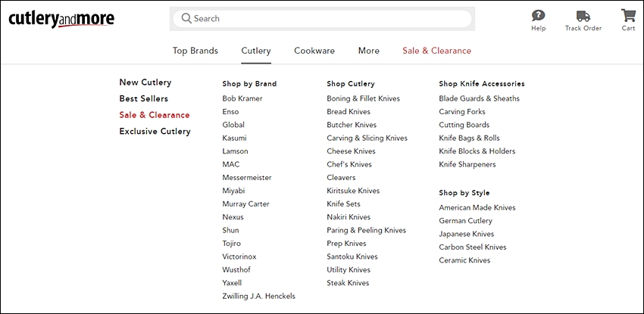Viewport: 644px width, 314px height.
Task: Open Sale & Clearance in top navigation
Action: coord(436,51)
